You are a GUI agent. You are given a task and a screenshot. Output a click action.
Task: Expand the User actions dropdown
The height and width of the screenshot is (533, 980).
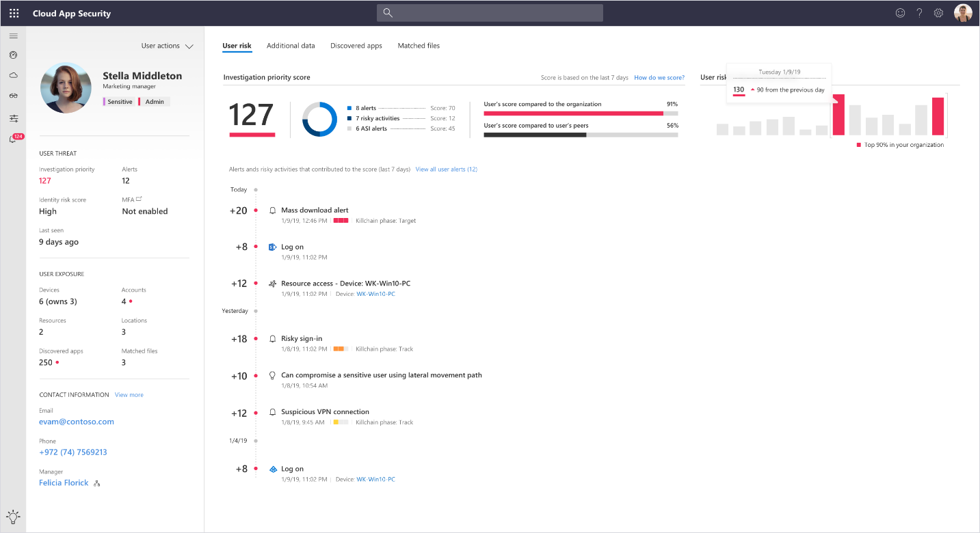(x=167, y=46)
